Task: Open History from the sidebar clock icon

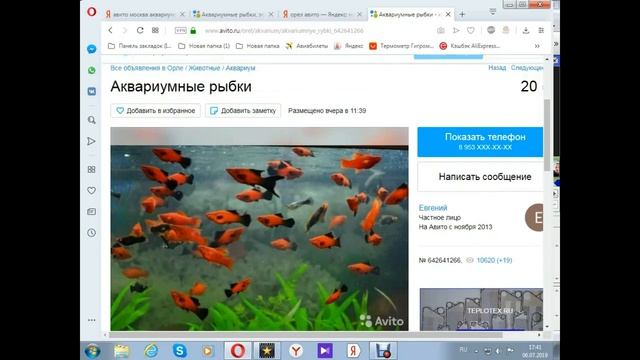Action: tap(91, 233)
